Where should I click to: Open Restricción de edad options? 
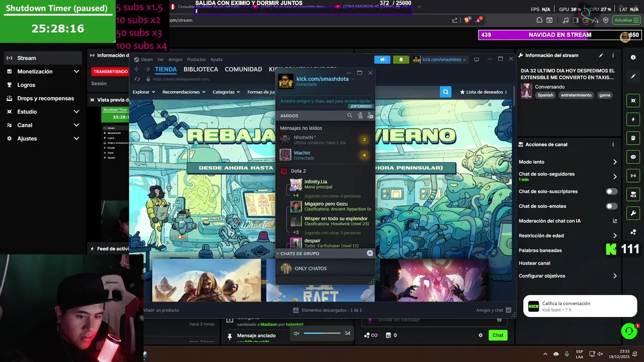[568, 235]
